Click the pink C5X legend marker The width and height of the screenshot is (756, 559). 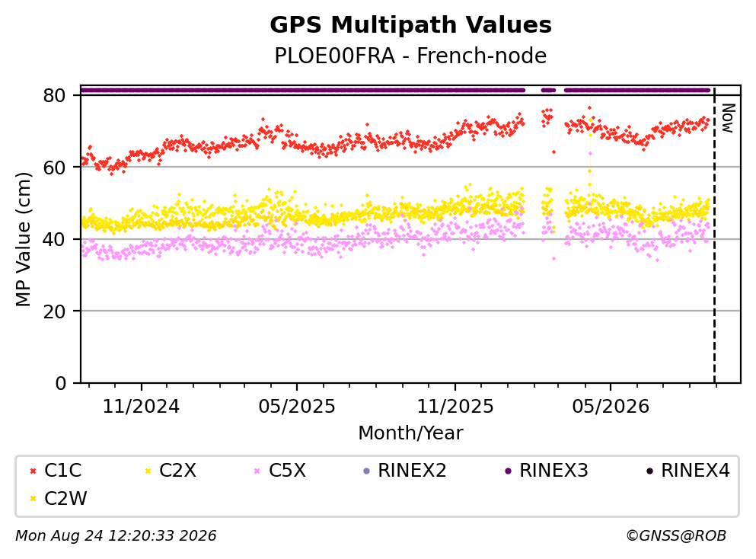click(257, 471)
